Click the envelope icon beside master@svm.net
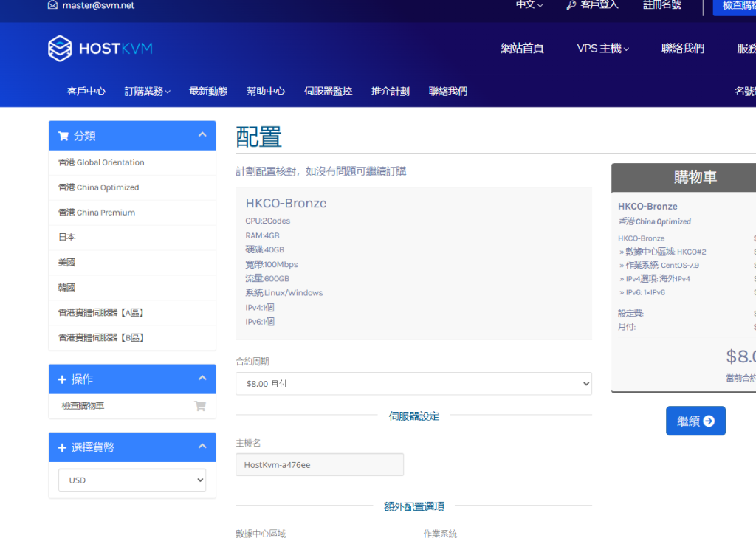 pos(52,5)
